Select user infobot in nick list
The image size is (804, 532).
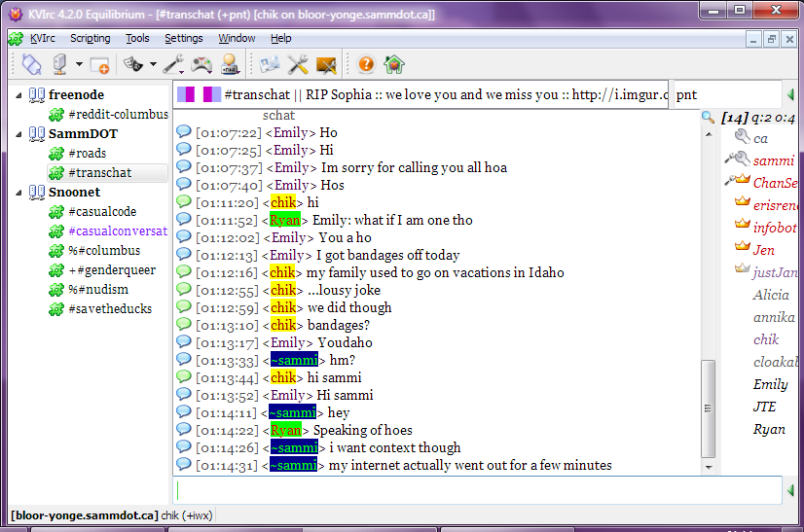click(x=774, y=228)
